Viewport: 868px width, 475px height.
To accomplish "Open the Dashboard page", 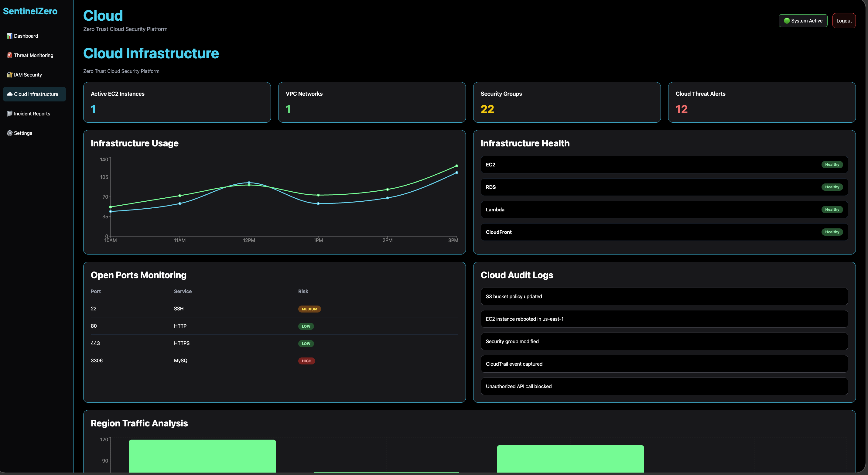I will point(34,36).
